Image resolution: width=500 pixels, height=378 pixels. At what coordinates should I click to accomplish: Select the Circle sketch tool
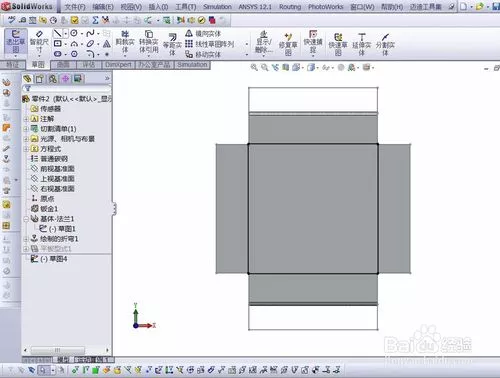coord(74,33)
